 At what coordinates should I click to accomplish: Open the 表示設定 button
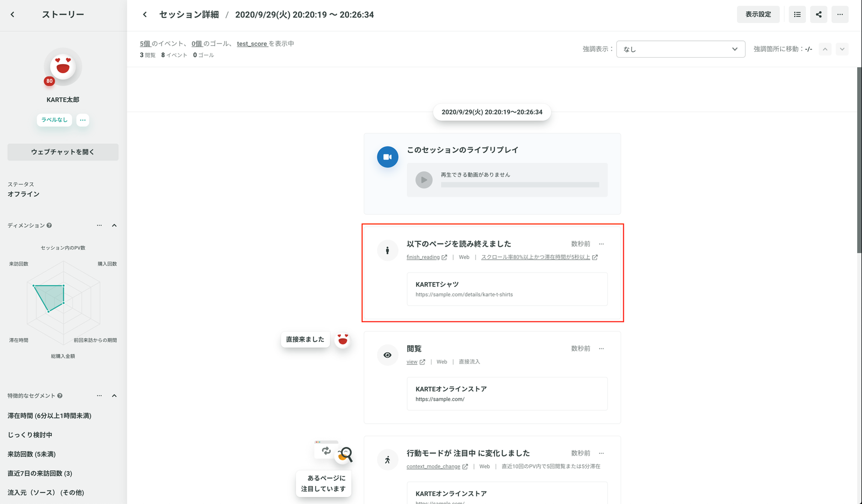click(758, 15)
